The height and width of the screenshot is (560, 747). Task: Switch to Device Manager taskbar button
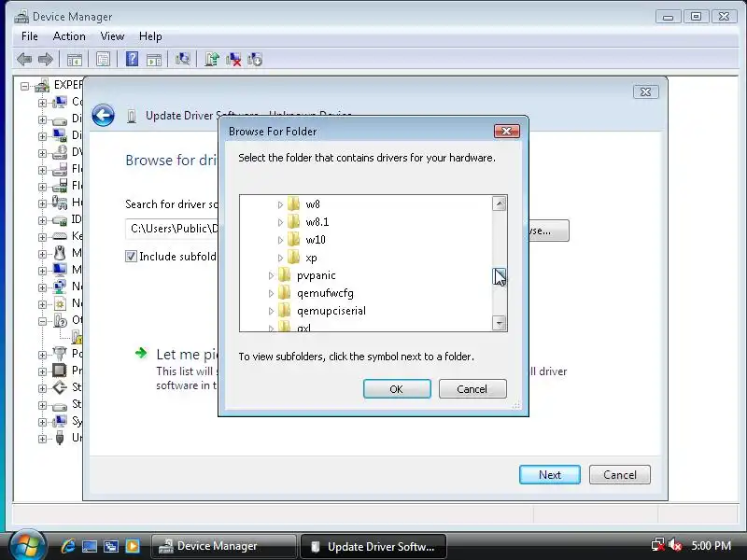(x=224, y=546)
